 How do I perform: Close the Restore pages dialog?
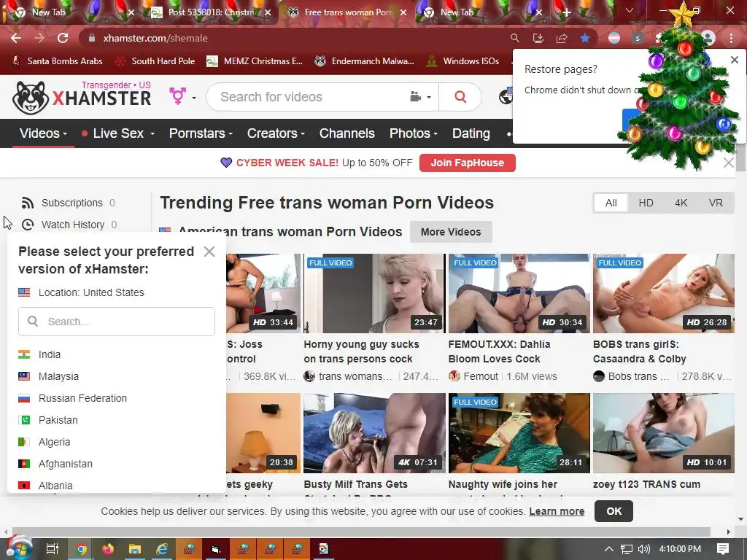click(734, 60)
